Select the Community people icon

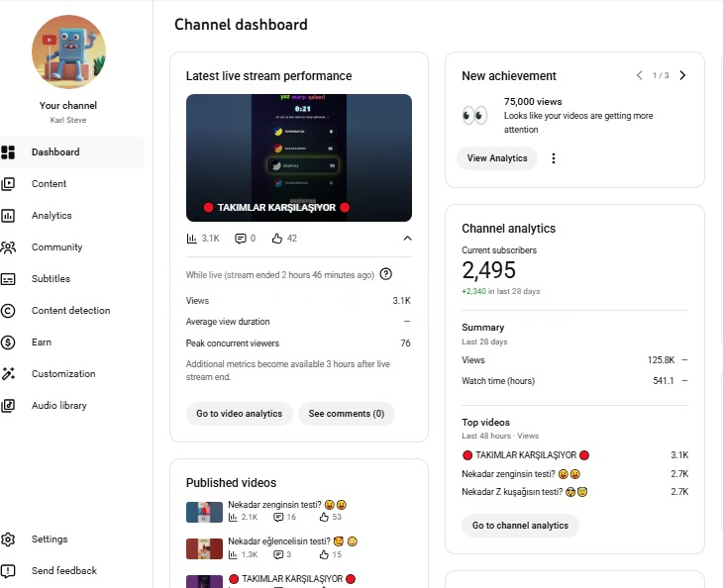click(x=9, y=247)
